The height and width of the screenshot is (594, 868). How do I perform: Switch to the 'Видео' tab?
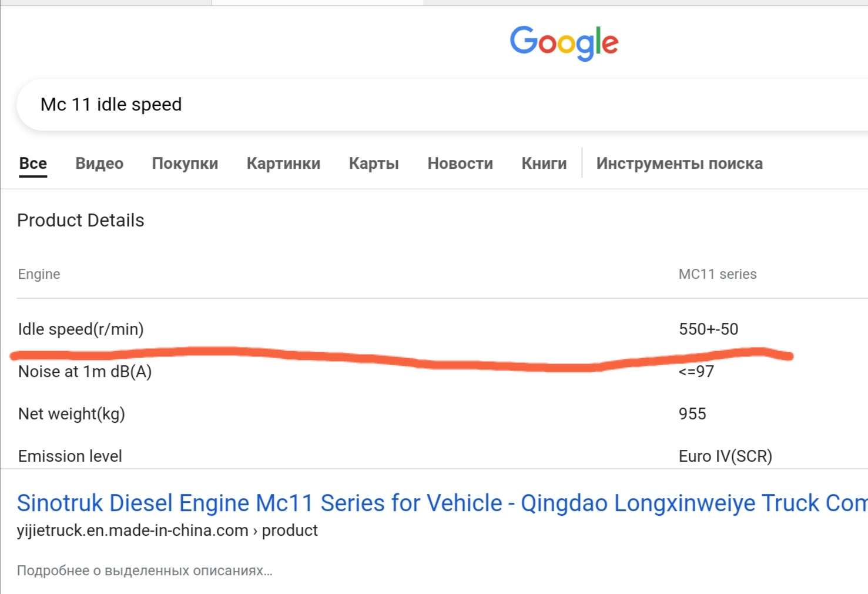pos(99,163)
